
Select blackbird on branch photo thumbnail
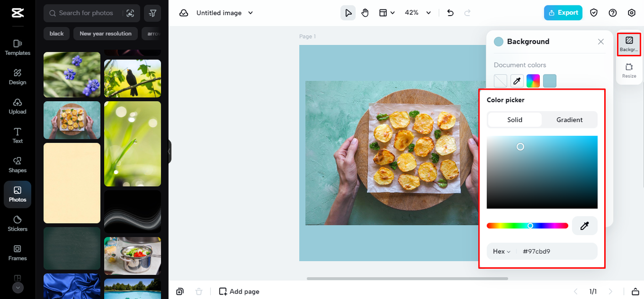click(x=132, y=79)
